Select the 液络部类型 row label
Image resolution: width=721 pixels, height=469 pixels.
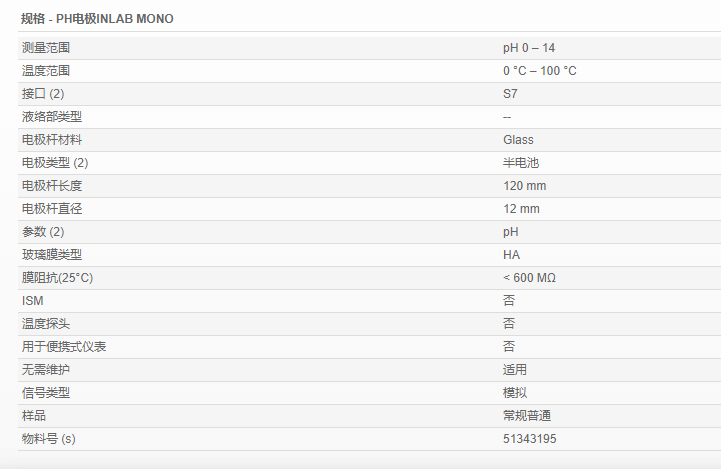(x=52, y=117)
